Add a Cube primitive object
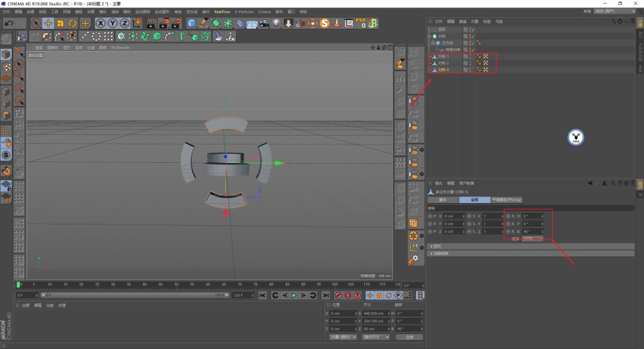The width and height of the screenshot is (644, 349). point(192,24)
